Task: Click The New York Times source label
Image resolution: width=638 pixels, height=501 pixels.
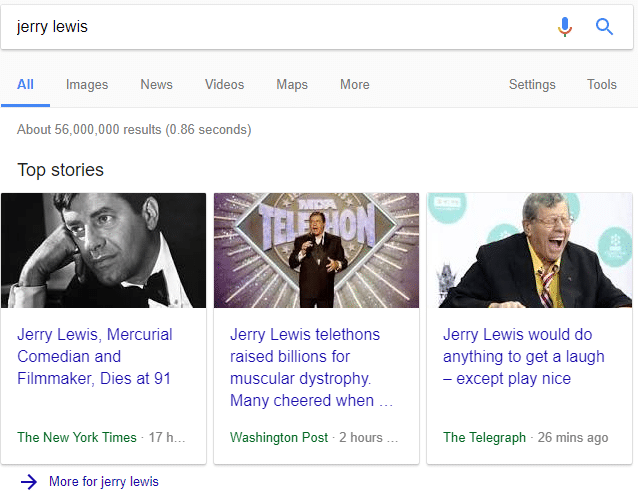Action: [x=77, y=438]
